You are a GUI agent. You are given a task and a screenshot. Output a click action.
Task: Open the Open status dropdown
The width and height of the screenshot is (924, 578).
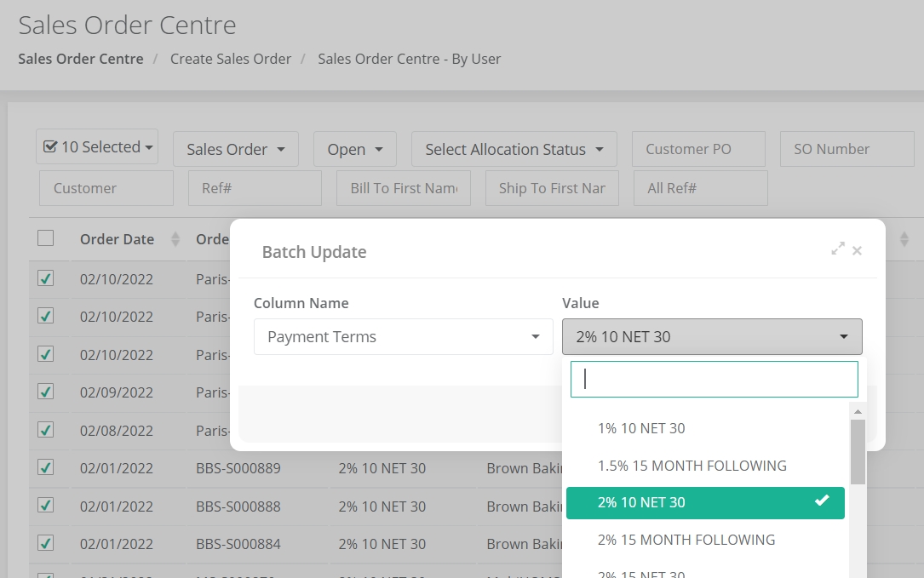pyautogui.click(x=355, y=149)
